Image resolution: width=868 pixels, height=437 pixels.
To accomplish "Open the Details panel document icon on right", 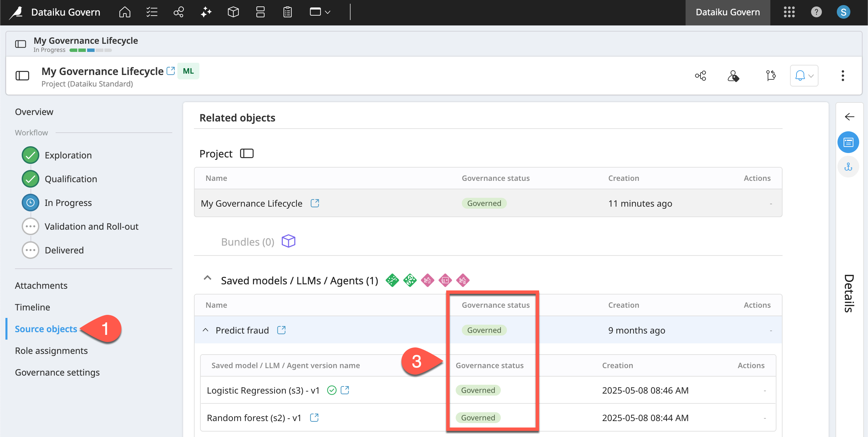I will [x=848, y=142].
